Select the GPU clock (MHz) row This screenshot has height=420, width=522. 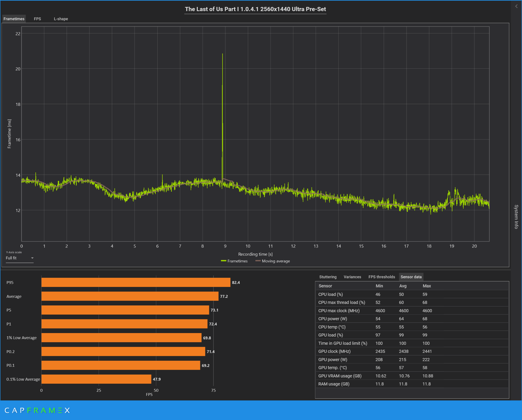coord(412,351)
